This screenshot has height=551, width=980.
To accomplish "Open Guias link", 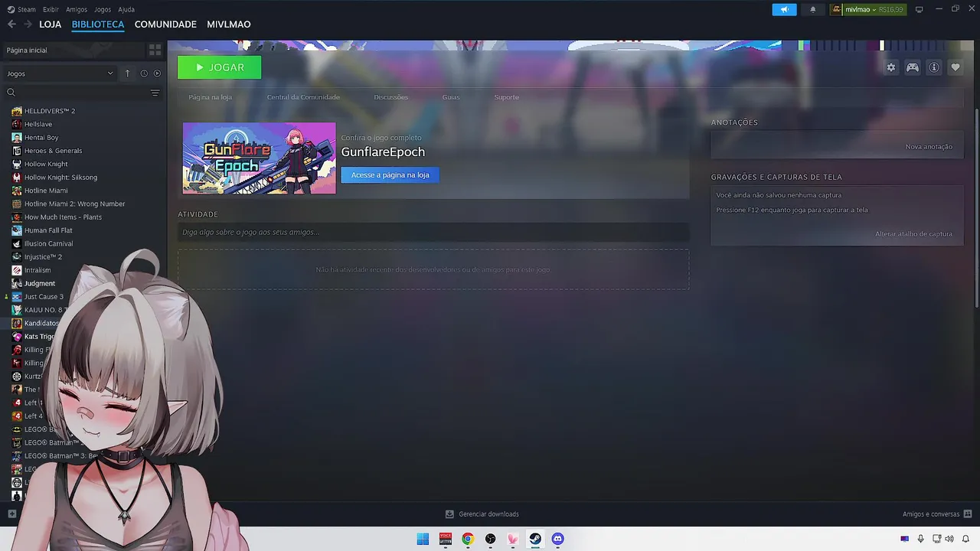I will tap(451, 97).
